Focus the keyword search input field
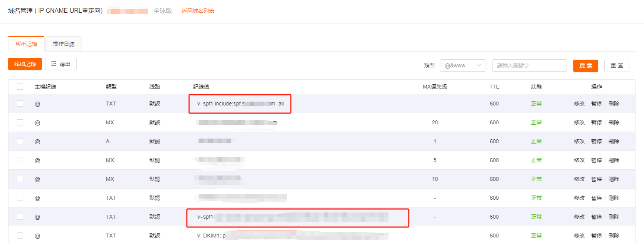Image resolution: width=644 pixels, height=244 pixels. click(x=529, y=65)
